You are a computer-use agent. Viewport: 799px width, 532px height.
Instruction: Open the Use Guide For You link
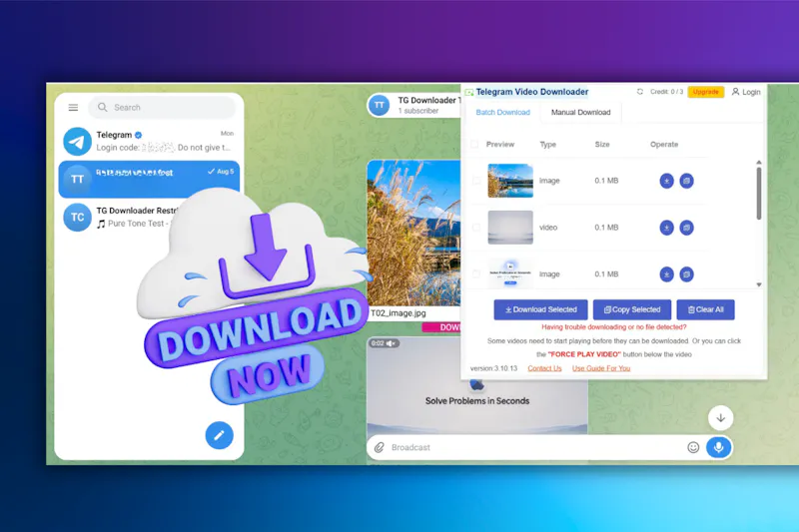[601, 368]
